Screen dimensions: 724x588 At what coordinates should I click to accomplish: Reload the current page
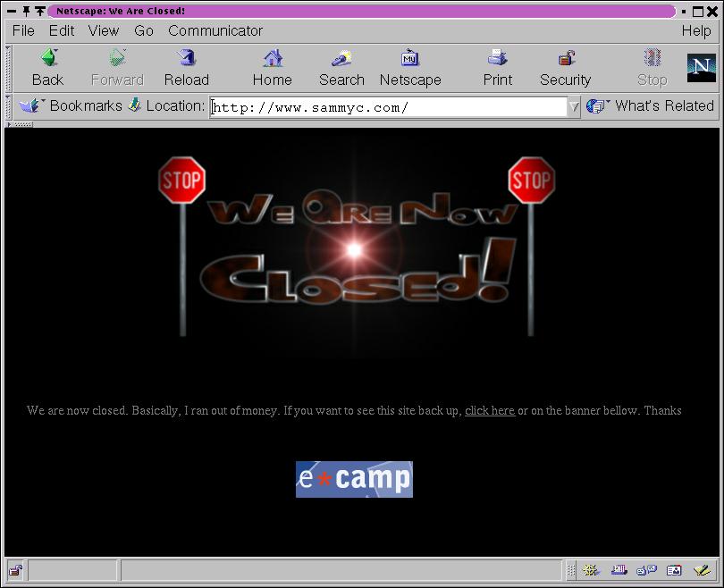coord(186,67)
